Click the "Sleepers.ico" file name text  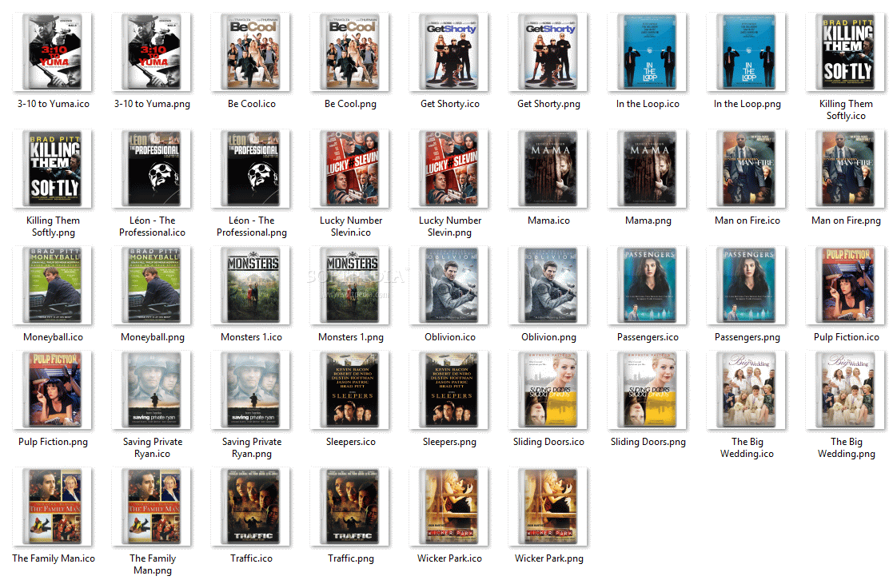(351, 442)
